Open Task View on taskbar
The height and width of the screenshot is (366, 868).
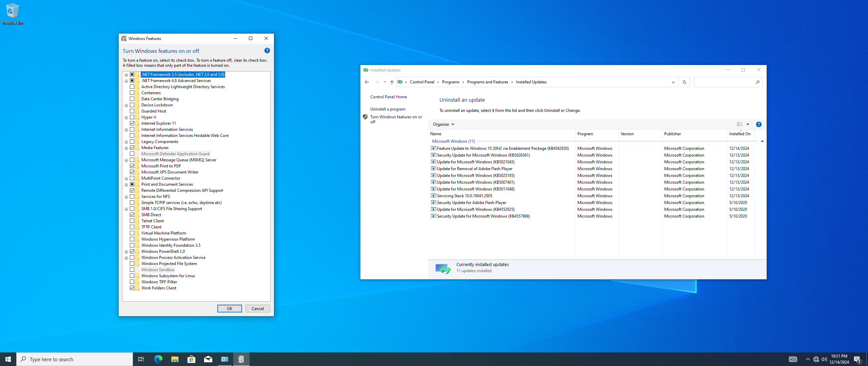[x=141, y=359]
